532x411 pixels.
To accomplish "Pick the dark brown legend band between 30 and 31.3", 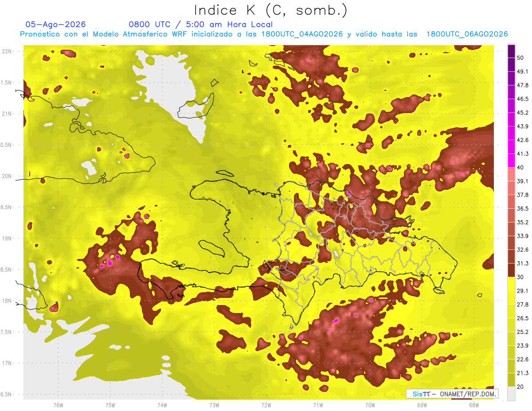I will coord(512,270).
